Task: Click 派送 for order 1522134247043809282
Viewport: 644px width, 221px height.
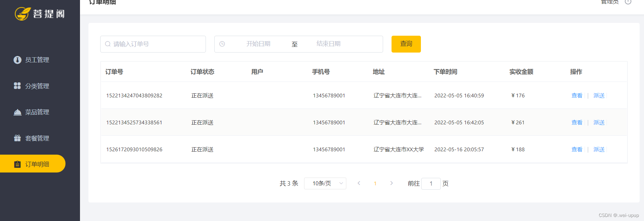Action: (x=599, y=96)
